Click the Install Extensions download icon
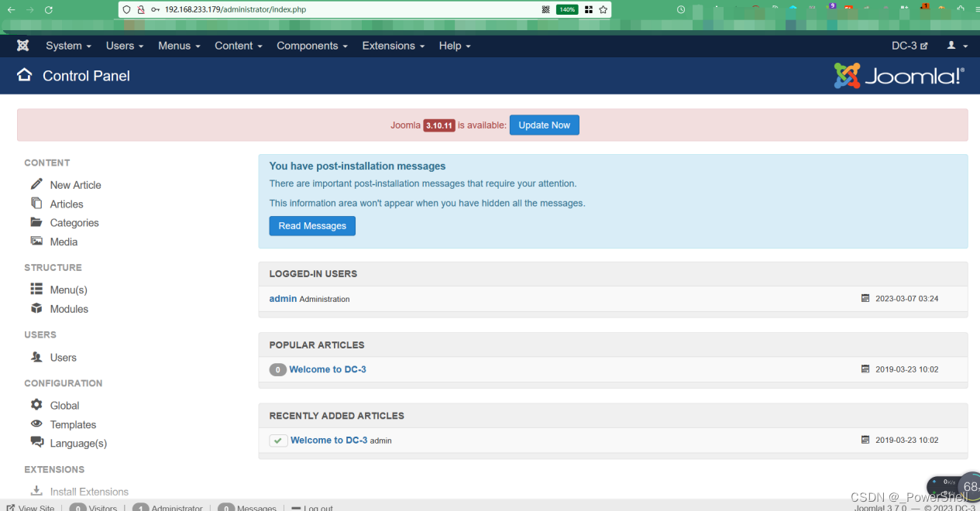 pyautogui.click(x=36, y=490)
